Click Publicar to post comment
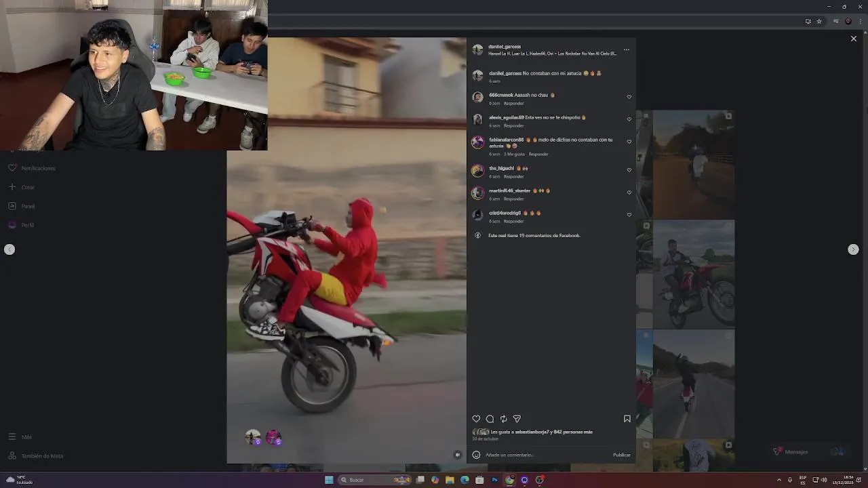 coord(622,455)
